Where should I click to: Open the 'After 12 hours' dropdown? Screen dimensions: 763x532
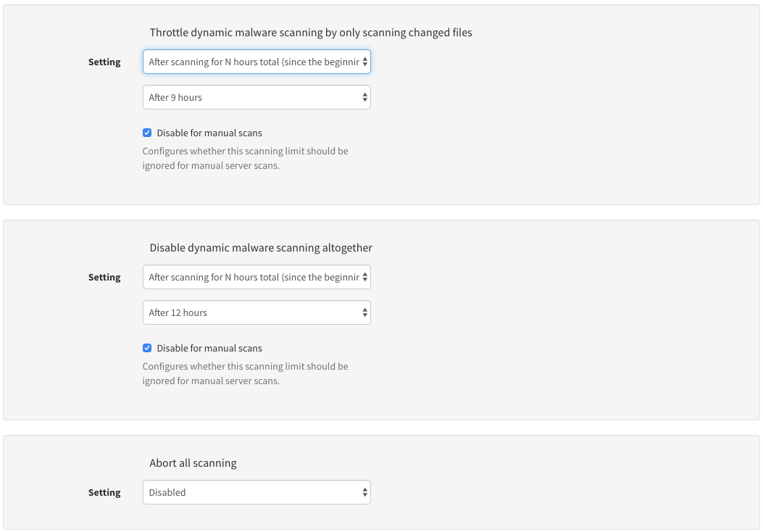(257, 312)
